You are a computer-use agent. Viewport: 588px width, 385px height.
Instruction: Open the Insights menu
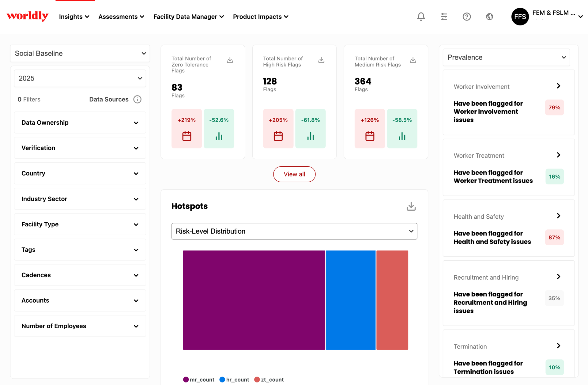click(x=74, y=17)
